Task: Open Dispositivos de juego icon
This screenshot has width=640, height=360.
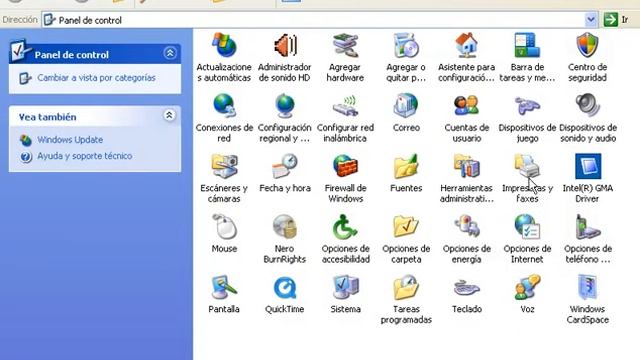Action: click(527, 106)
